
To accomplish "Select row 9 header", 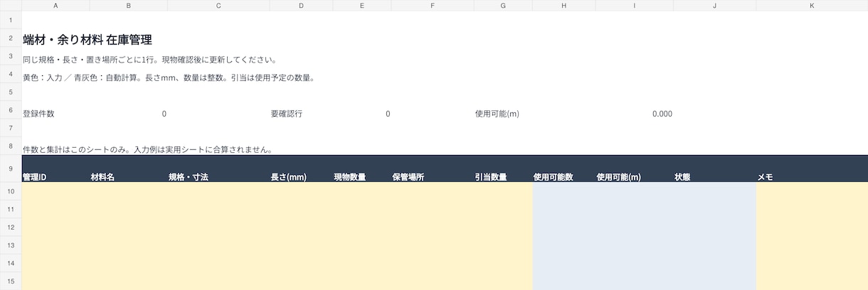I will coord(11,168).
